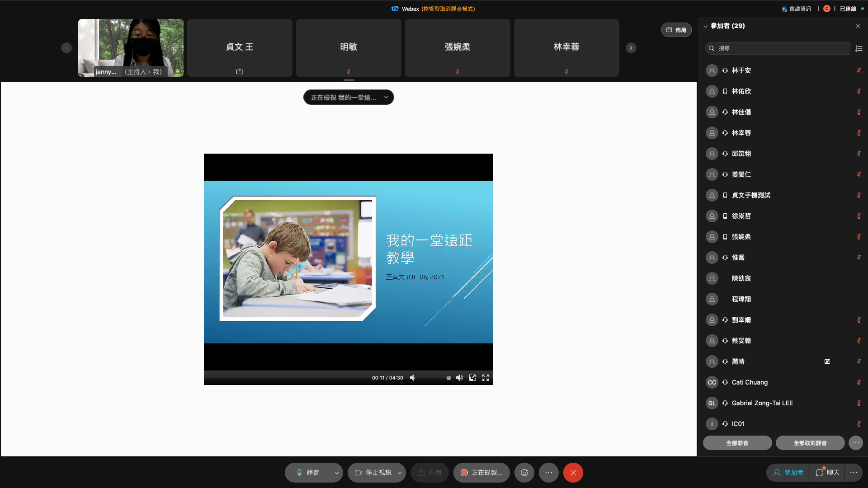The image size is (868, 488).
Task: Toggle the Participants panel tab
Action: [788, 473]
